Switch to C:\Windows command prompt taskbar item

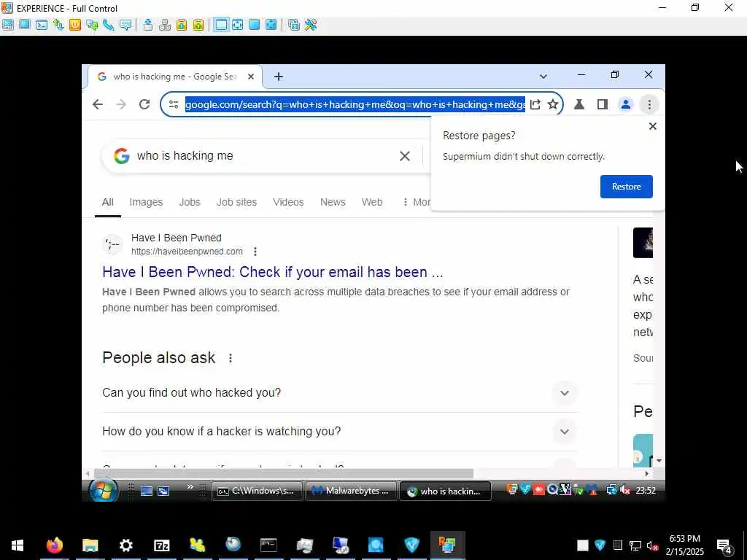coord(258,491)
